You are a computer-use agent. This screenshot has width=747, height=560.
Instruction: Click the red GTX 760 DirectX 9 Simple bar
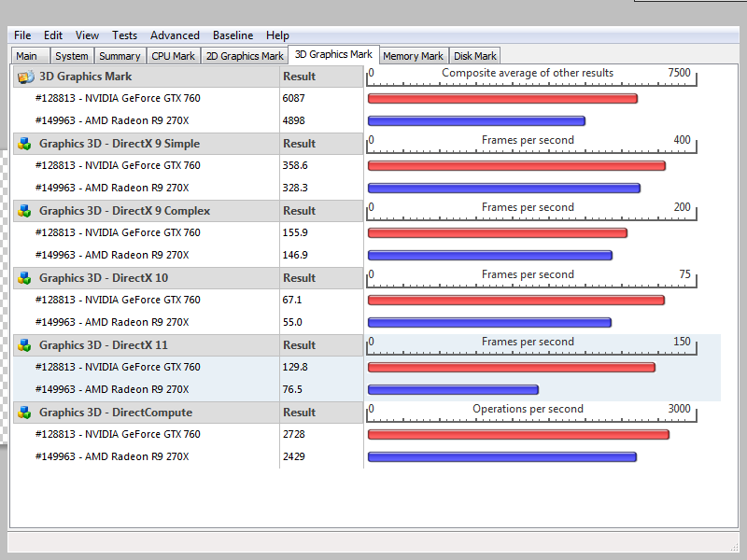tap(516, 166)
